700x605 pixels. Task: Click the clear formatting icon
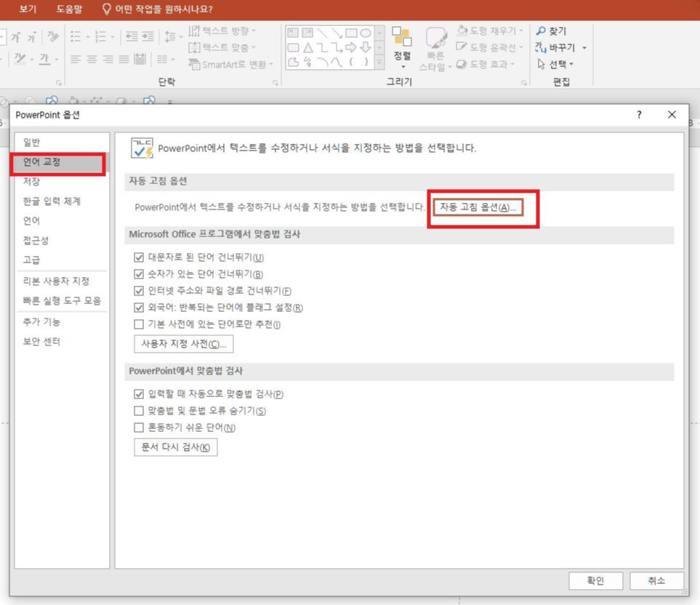pos(52,36)
